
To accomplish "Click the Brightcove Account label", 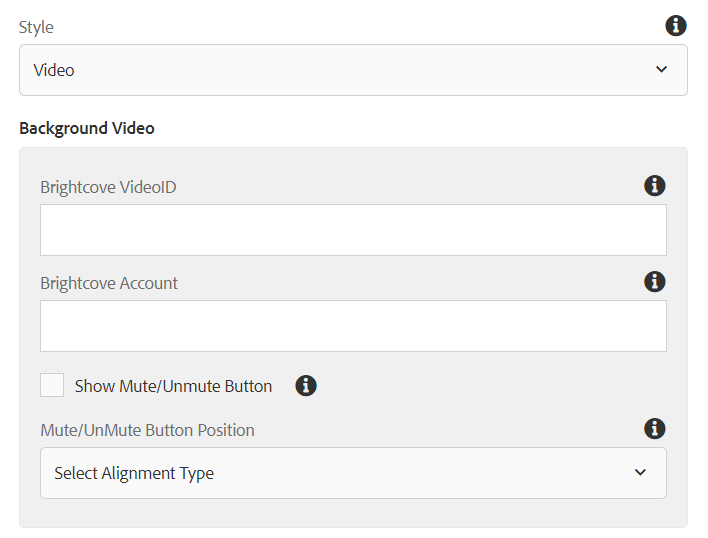I will 109,283.
